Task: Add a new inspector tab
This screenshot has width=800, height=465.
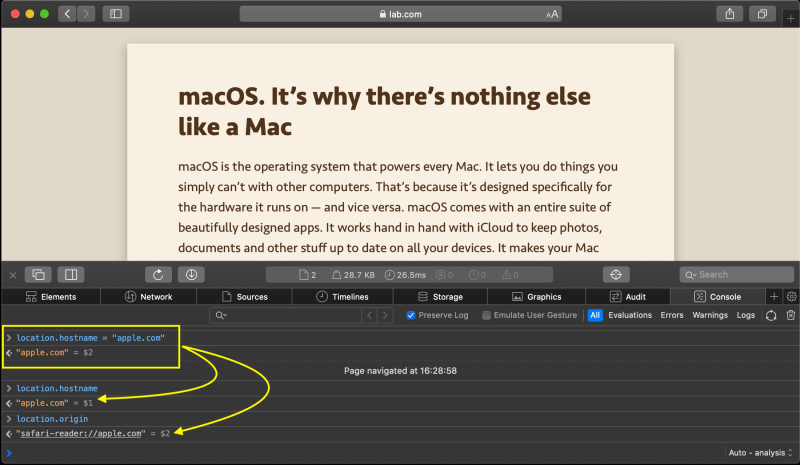Action: 774,297
